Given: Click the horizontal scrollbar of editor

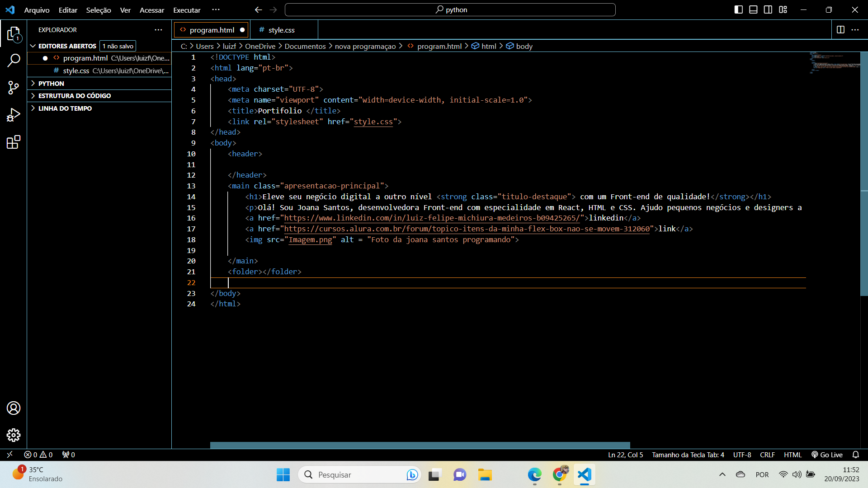Looking at the screenshot, I should click(420, 445).
